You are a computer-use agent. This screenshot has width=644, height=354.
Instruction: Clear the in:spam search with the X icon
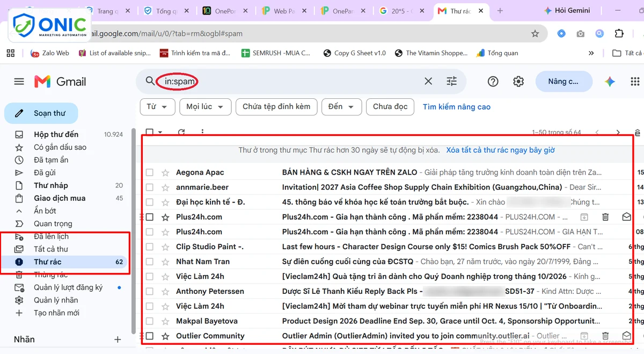pyautogui.click(x=428, y=82)
